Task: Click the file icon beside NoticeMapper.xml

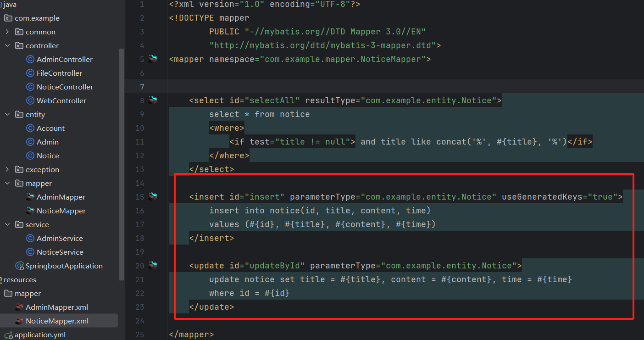Action: [19, 321]
